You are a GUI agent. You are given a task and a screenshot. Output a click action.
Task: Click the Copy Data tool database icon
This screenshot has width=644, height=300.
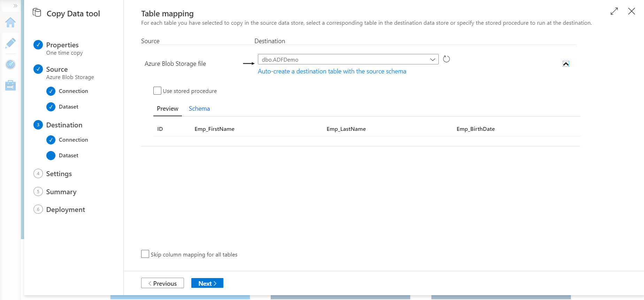coord(37,13)
